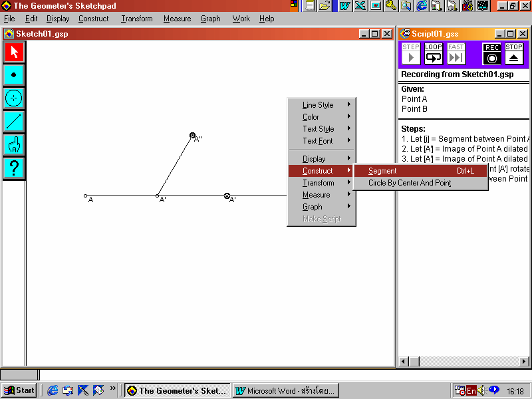Click the magnifier folder Find icon
The width and height of the screenshot is (532, 399).
[x=406, y=6]
